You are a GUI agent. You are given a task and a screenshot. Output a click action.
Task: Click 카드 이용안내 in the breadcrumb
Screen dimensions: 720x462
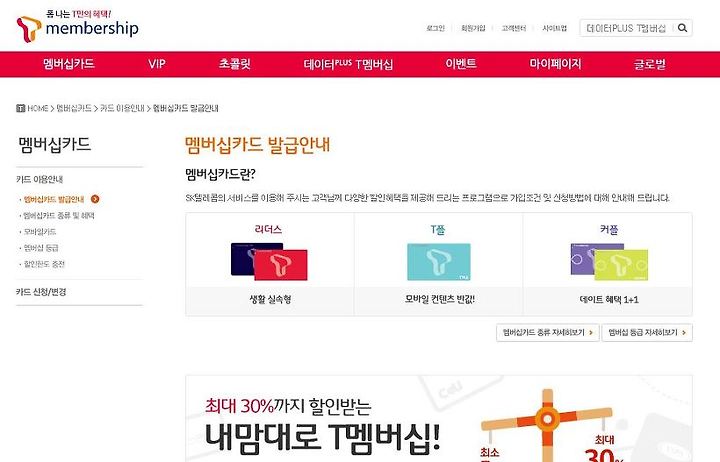point(122,108)
